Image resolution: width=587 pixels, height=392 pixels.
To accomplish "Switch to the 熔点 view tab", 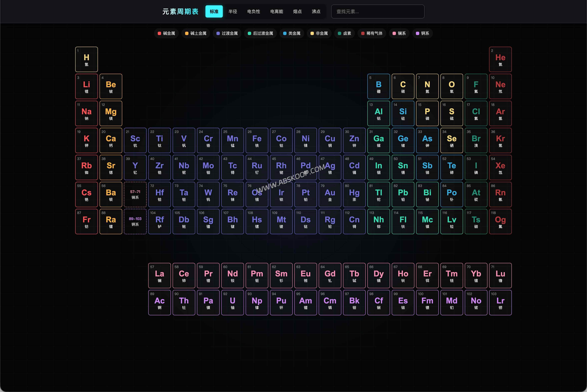I will tap(297, 12).
